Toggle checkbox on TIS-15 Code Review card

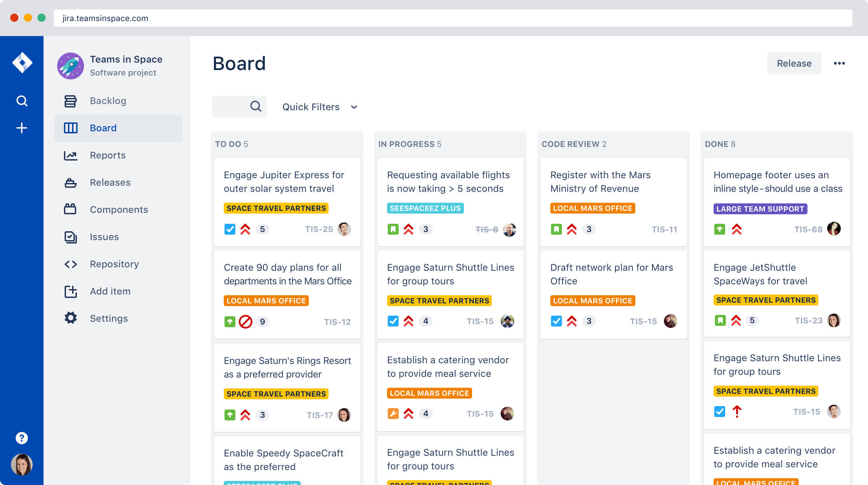(556, 320)
